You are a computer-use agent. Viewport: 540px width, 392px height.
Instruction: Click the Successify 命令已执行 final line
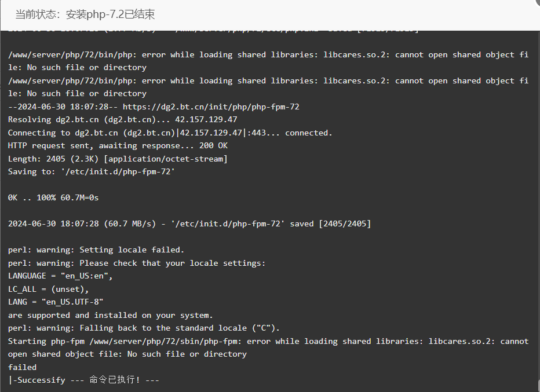click(x=83, y=380)
